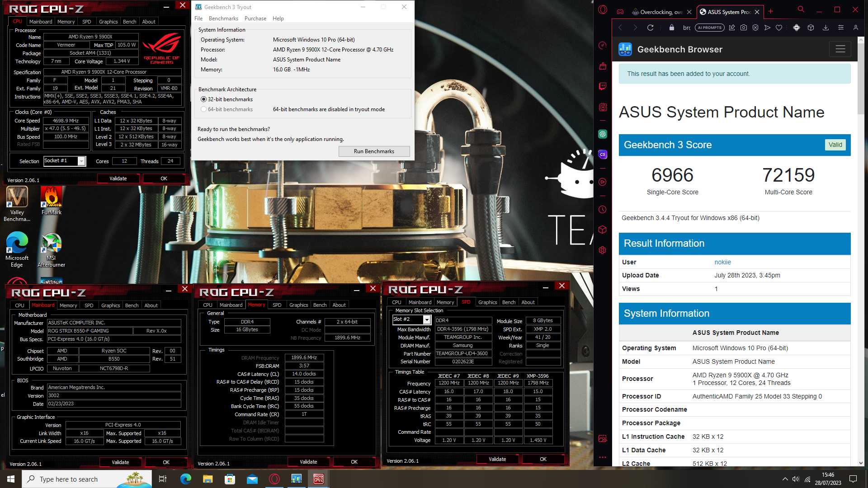Open the profile account icon

[x=856, y=28]
